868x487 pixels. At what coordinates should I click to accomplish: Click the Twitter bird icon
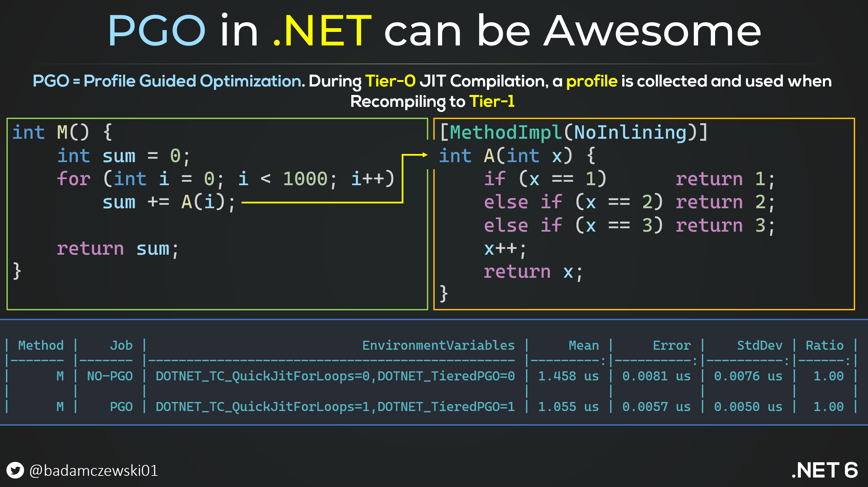[x=15, y=470]
